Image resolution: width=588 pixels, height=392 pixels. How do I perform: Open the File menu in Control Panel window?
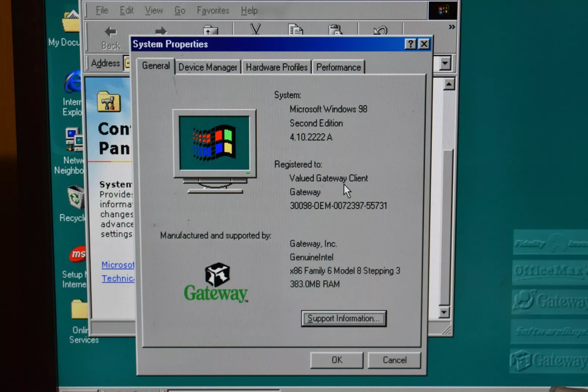[x=102, y=10]
